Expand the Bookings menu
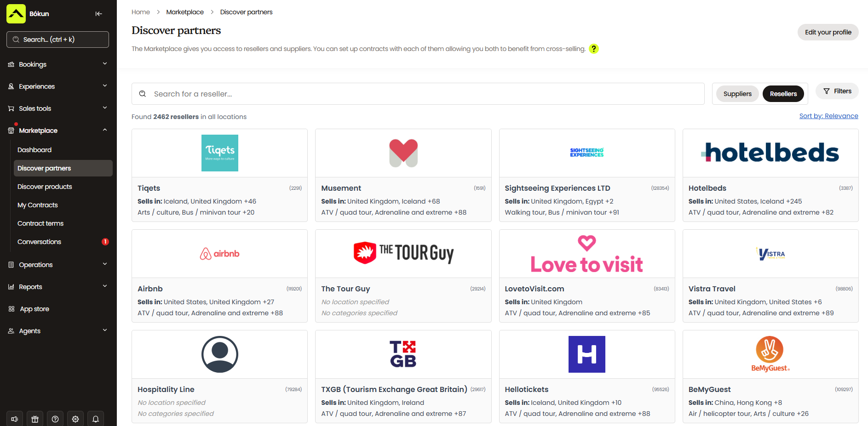868x426 pixels. tap(58, 64)
